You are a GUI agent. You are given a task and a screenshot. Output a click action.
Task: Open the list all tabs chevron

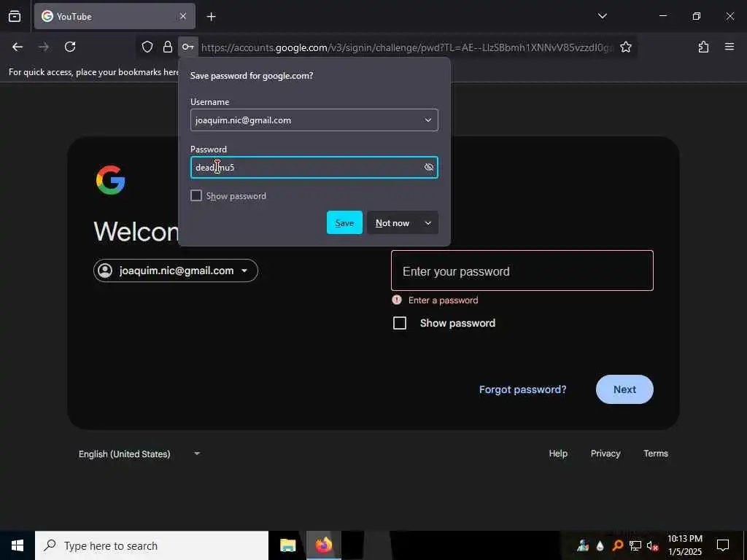click(x=602, y=16)
